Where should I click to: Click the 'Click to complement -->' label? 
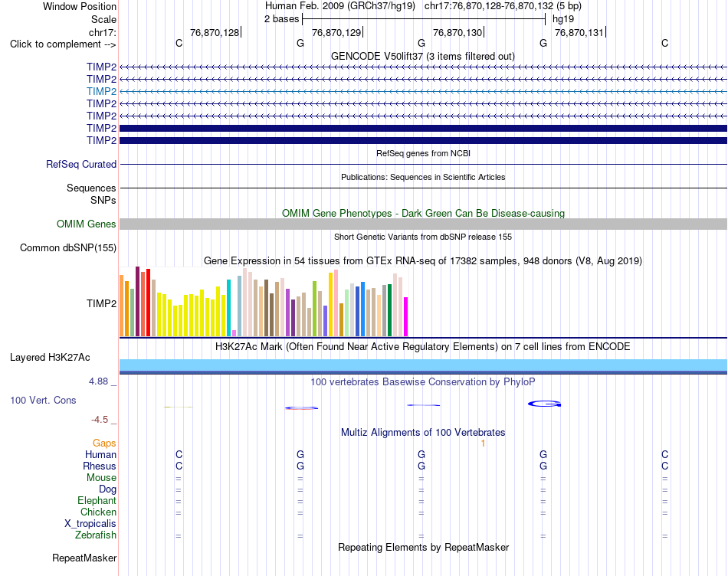63,44
